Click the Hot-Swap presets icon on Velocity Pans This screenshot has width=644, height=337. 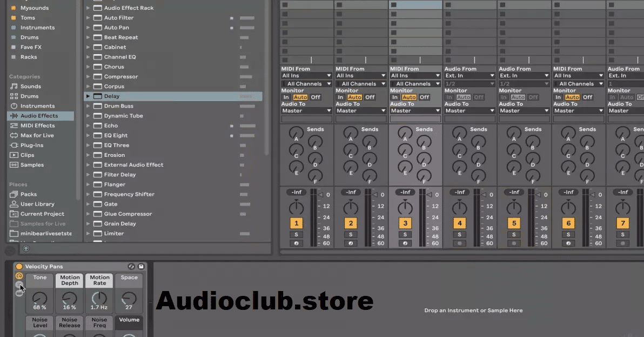pos(131,266)
